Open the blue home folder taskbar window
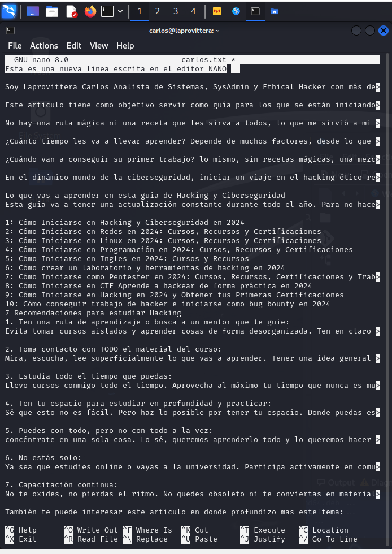Image resolution: width=392 pixels, height=554 pixels. coord(275,11)
